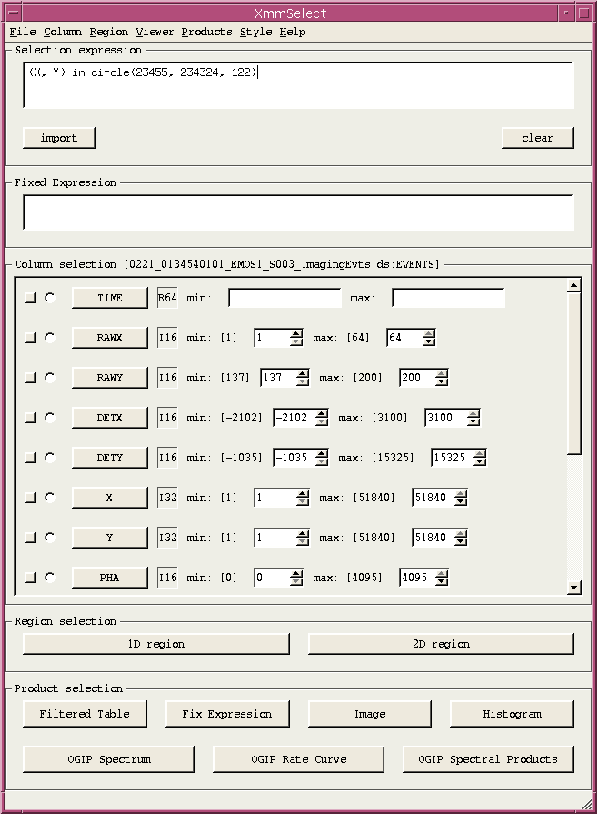Click the X max value stepper arrows
Image resolution: width=597 pixels, height=814 pixels.
click(460, 498)
